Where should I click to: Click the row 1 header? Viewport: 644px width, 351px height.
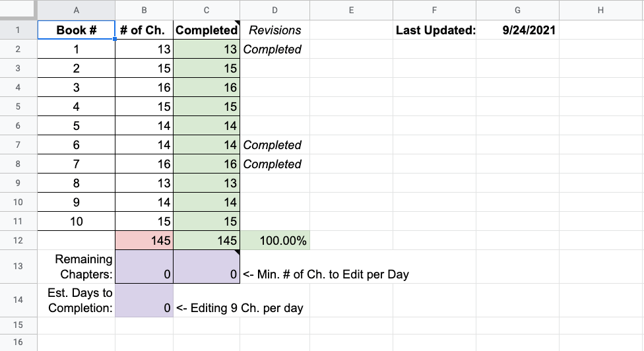click(18, 30)
